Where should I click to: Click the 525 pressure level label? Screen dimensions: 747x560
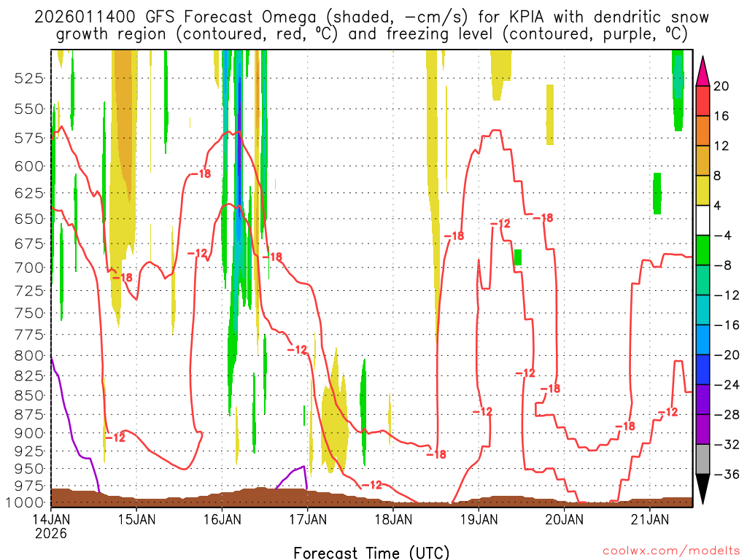[29, 78]
